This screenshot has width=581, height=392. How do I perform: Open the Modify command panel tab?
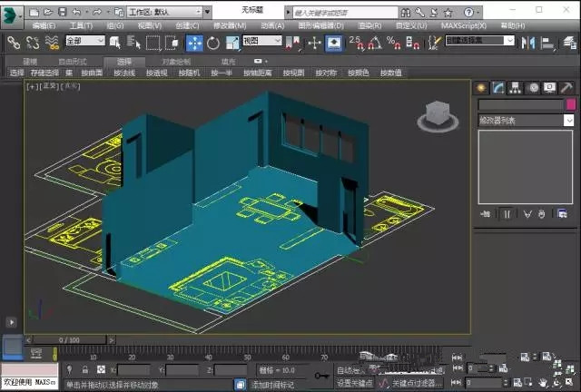coord(498,88)
